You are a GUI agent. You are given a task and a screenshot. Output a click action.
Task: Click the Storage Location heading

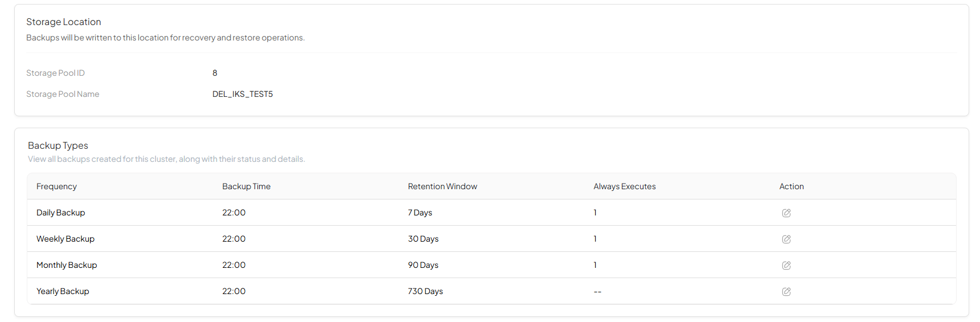coord(64,22)
